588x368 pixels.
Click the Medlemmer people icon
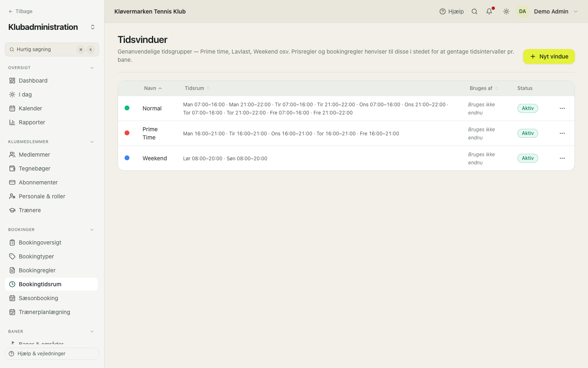click(x=12, y=155)
